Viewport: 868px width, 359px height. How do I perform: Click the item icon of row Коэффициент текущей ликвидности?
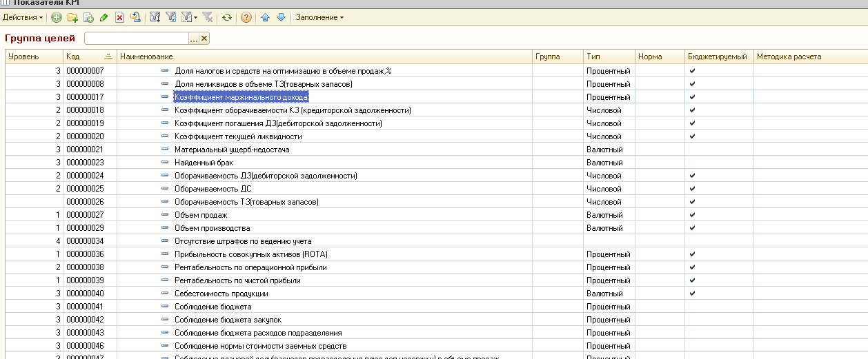(165, 136)
